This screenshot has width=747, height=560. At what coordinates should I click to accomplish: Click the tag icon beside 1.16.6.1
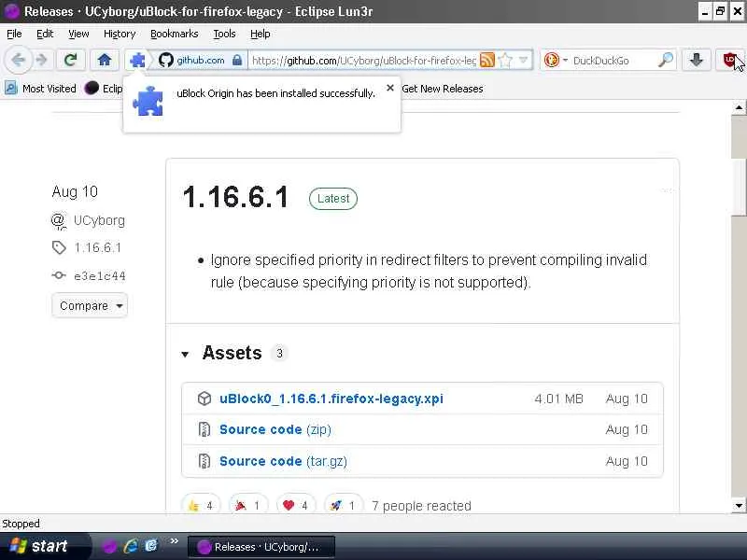(x=59, y=247)
